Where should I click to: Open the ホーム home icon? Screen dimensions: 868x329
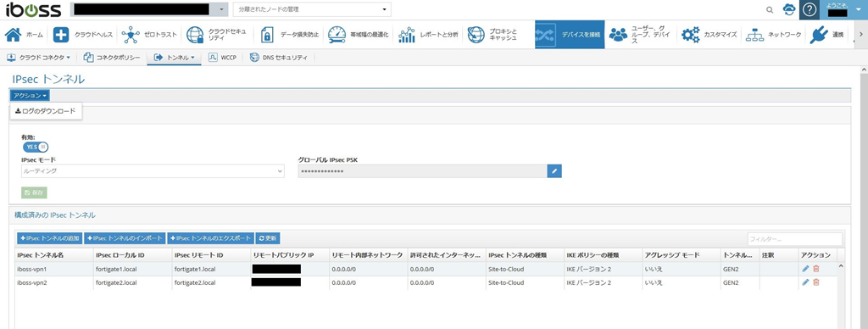(13, 34)
